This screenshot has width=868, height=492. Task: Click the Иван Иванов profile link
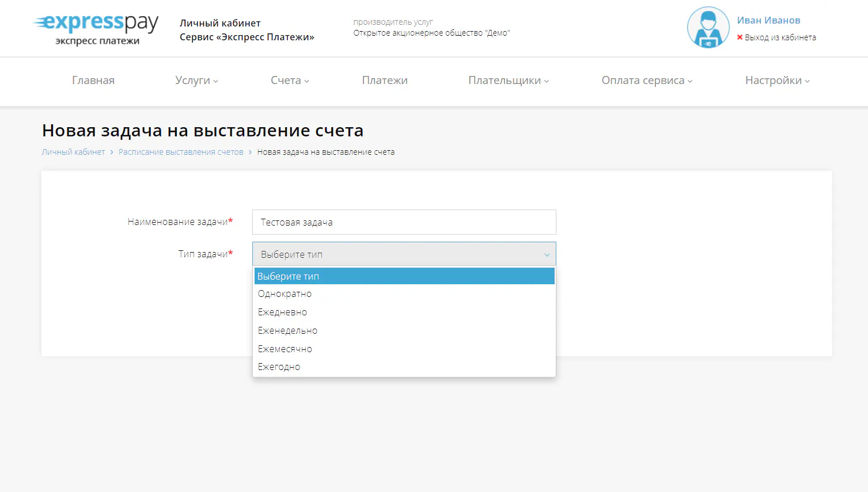click(x=768, y=20)
